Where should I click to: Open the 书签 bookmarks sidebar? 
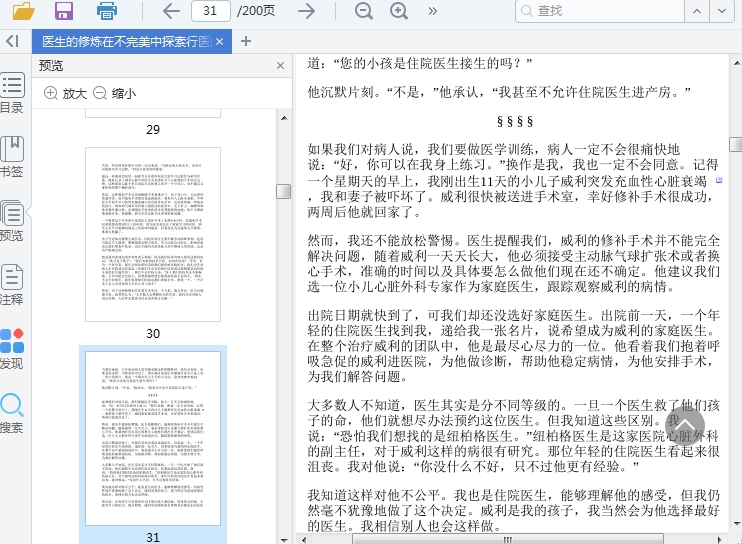click(x=12, y=157)
